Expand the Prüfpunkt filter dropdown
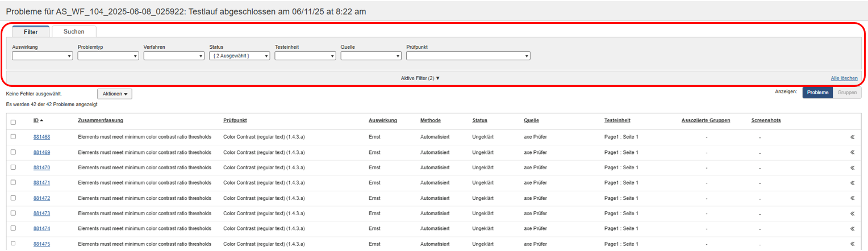The width and height of the screenshot is (868, 251). coord(468,56)
